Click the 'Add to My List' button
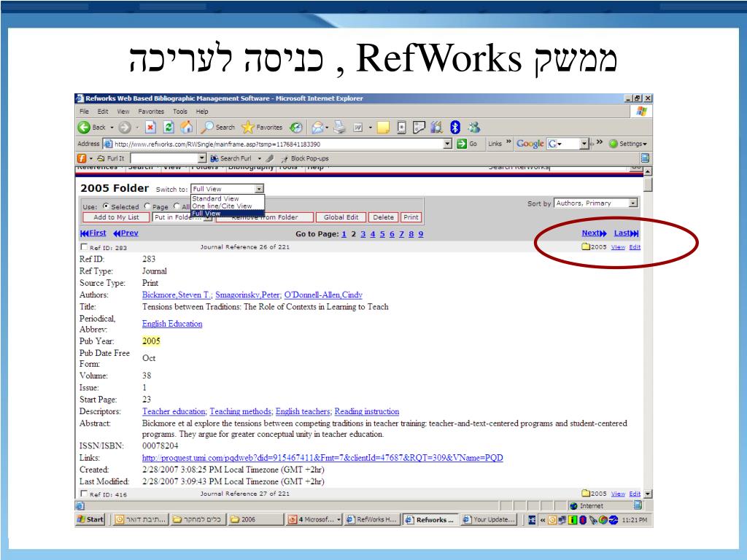 (116, 217)
